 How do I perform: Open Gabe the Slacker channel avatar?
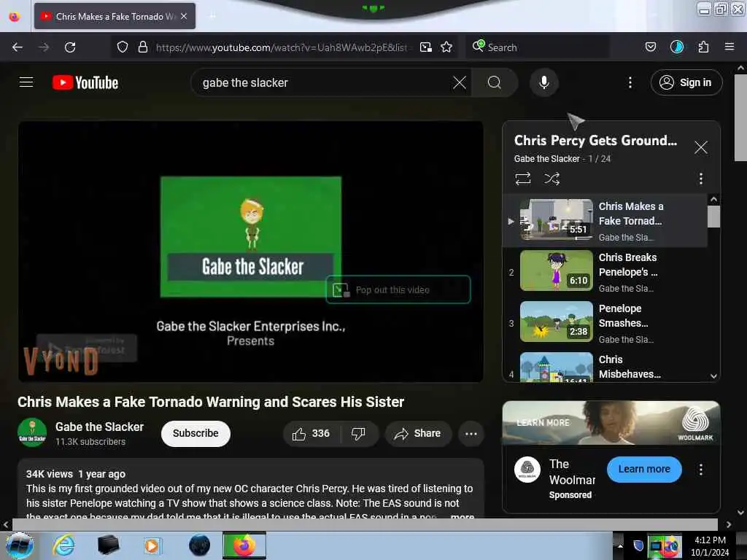32,433
